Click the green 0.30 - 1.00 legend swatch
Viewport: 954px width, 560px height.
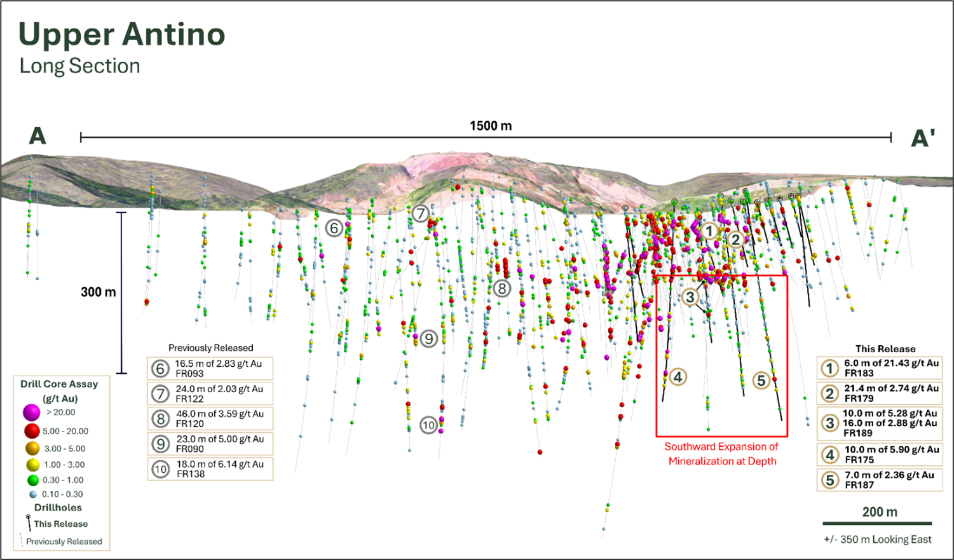click(33, 480)
